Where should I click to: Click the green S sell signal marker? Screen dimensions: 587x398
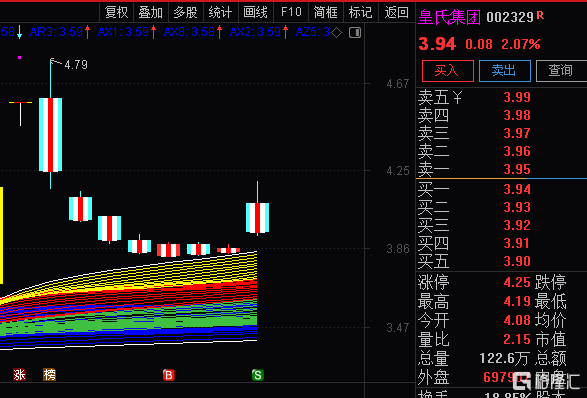pos(258,375)
